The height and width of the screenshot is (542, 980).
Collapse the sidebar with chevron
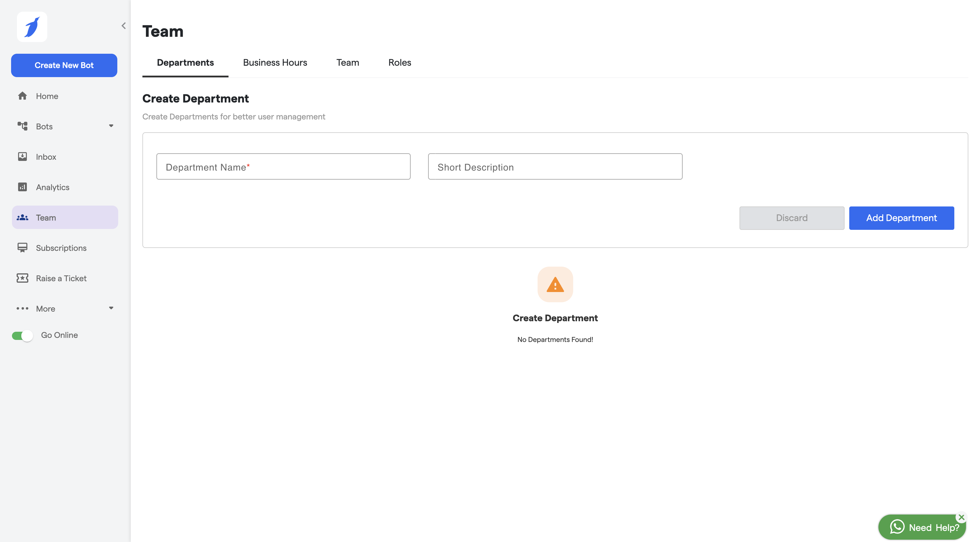[124, 26]
